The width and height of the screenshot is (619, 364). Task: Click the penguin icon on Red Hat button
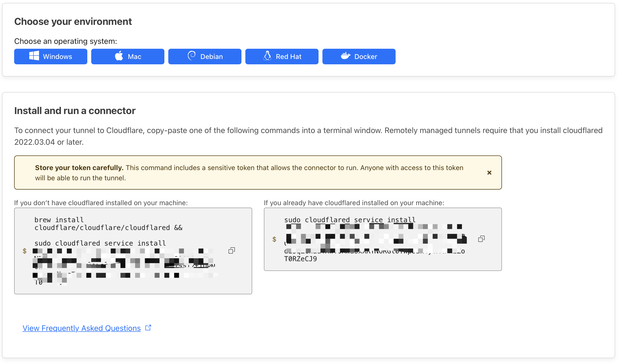click(267, 56)
